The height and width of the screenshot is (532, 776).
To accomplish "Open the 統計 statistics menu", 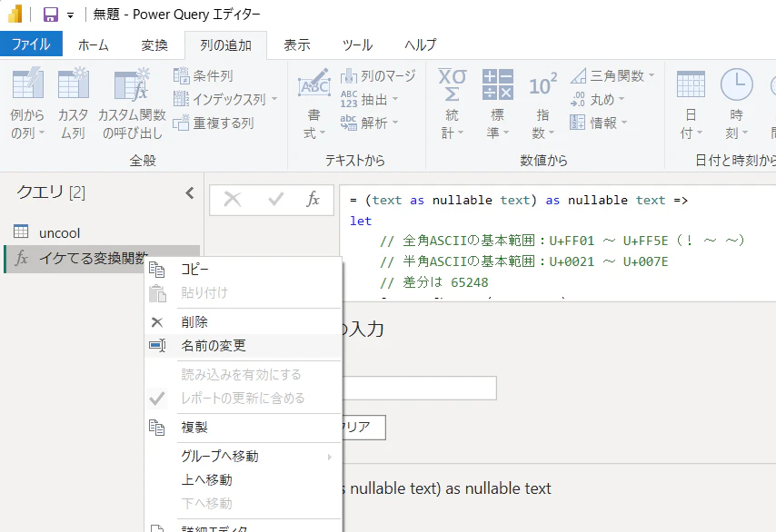I will point(453,103).
